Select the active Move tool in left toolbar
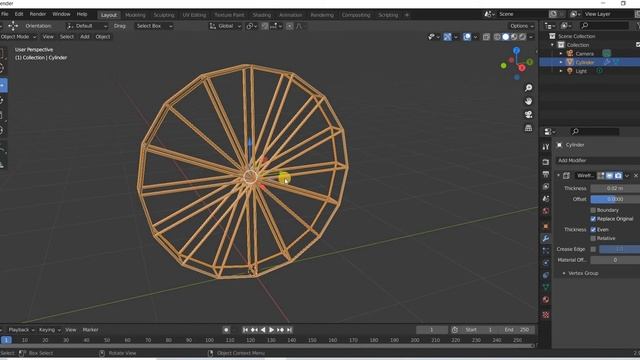 (3, 85)
